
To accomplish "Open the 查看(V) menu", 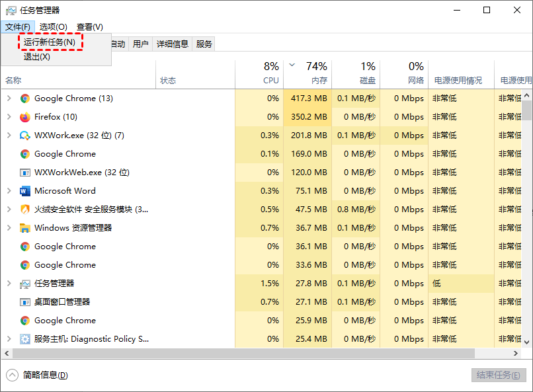I will [x=90, y=27].
